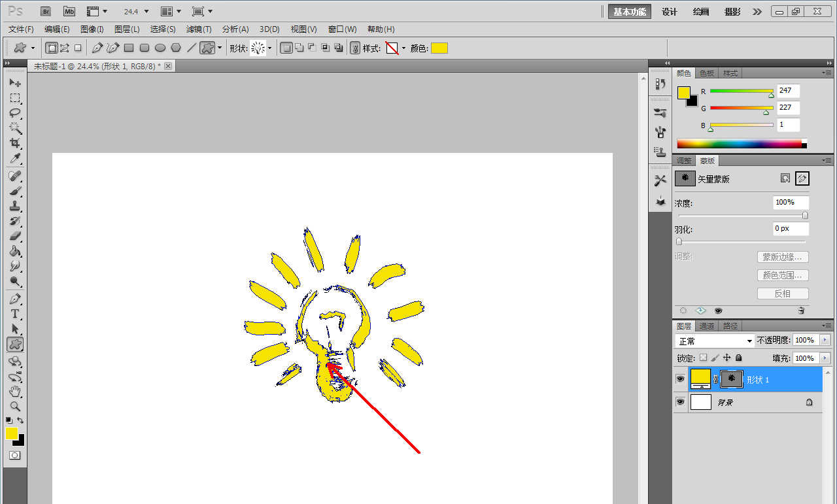Click the 蒙版边缘... button
This screenshot has height=504, width=837.
783,257
